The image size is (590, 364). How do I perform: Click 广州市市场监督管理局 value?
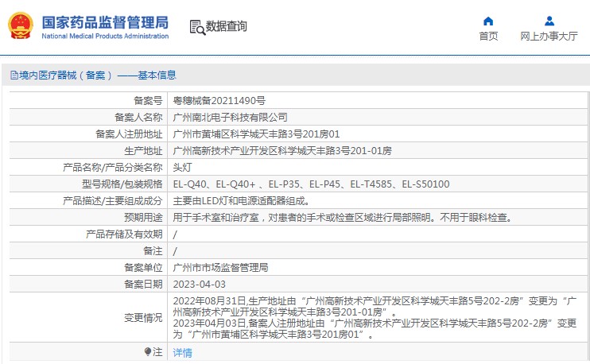[x=220, y=268]
